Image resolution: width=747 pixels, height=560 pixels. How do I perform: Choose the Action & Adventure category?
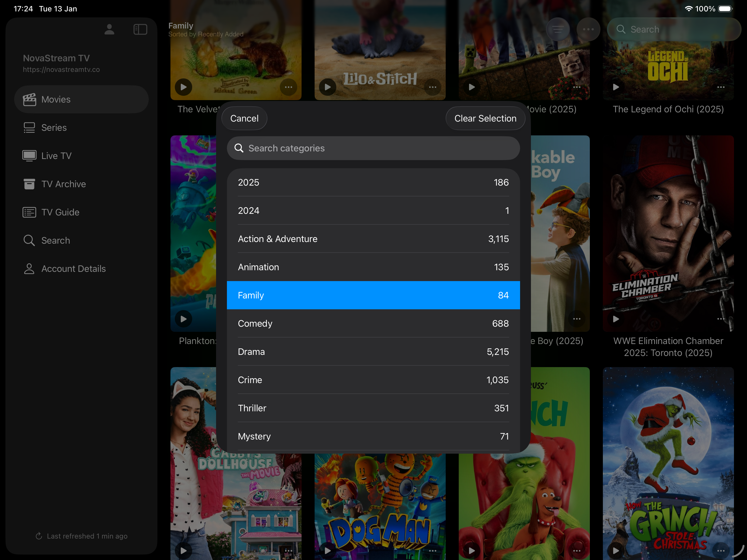click(x=373, y=239)
